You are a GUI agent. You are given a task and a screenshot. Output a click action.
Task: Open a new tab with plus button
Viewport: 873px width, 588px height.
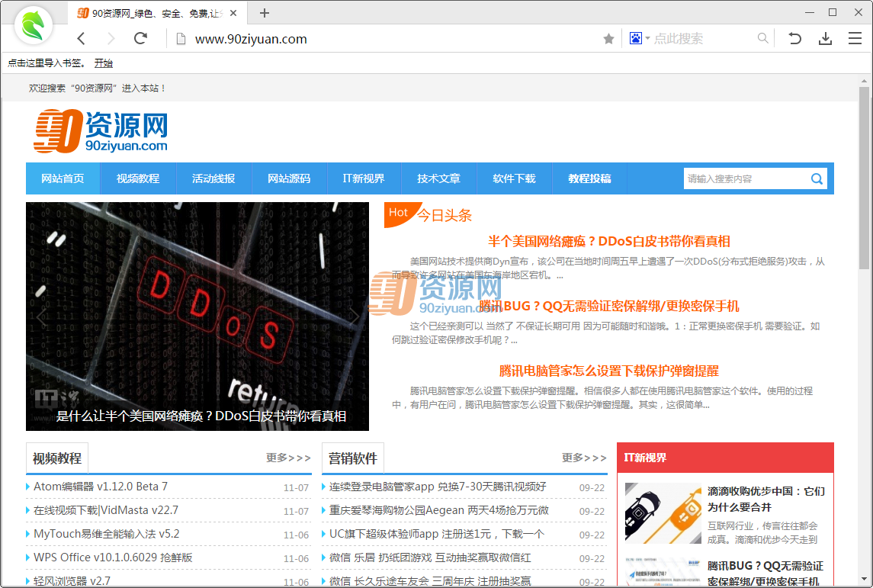point(265,13)
